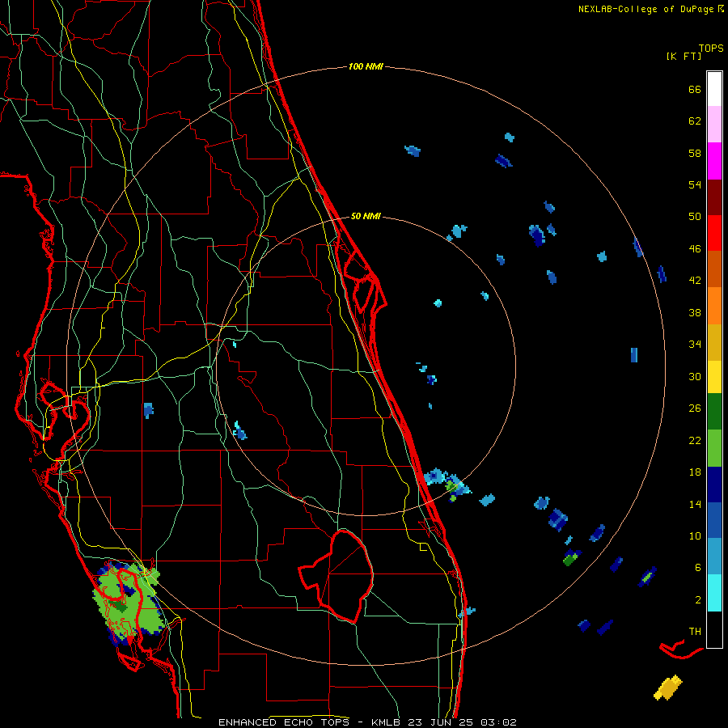This screenshot has width=728, height=728.
Task: Select the cyan legend band
Action: [714, 593]
